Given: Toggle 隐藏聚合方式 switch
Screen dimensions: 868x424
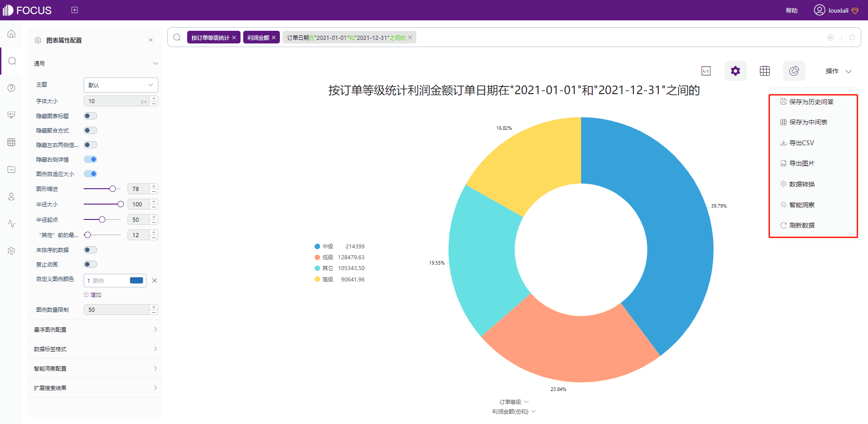Looking at the screenshot, I should [90, 130].
